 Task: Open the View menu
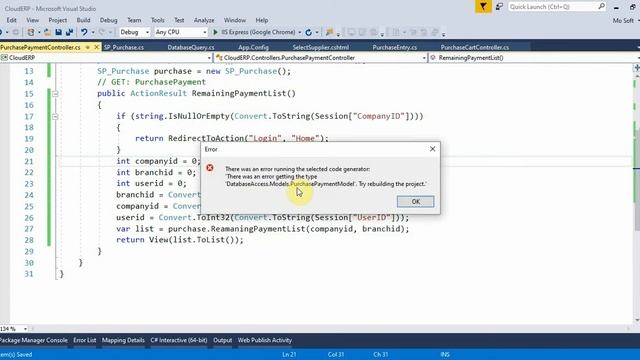(x=33, y=20)
